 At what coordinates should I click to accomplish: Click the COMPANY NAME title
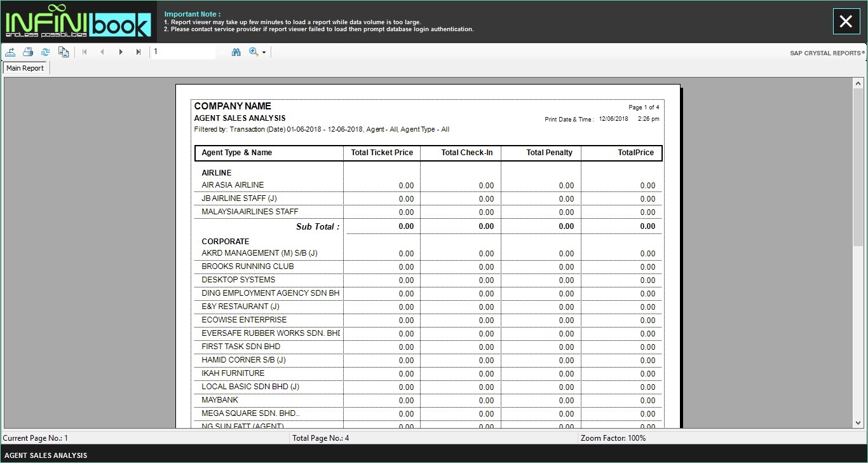(233, 106)
